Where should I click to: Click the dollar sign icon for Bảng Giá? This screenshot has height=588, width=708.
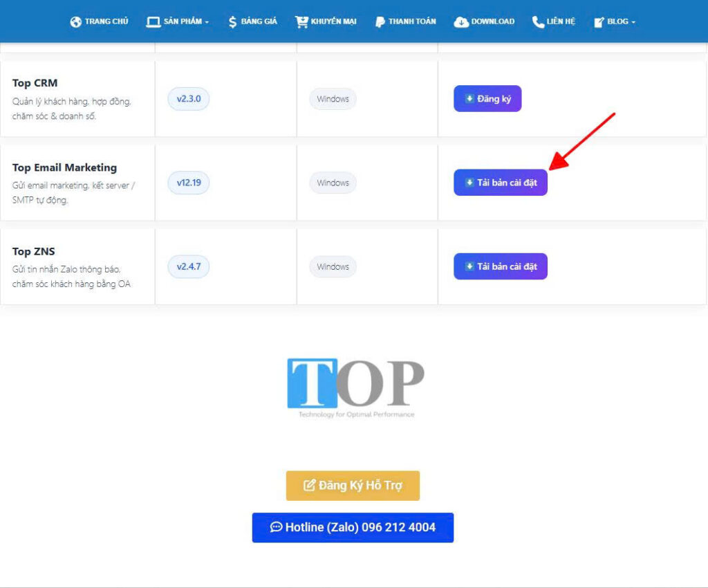click(x=232, y=21)
